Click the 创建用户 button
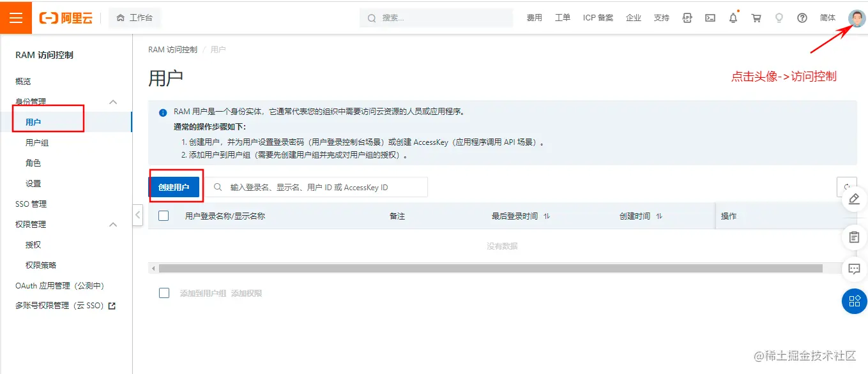The image size is (868, 374). click(x=174, y=187)
